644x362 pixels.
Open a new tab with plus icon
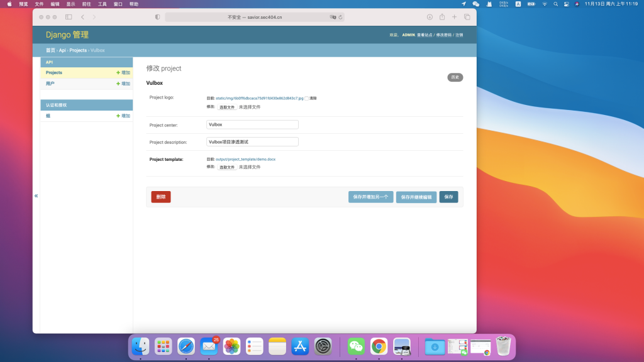pos(454,17)
